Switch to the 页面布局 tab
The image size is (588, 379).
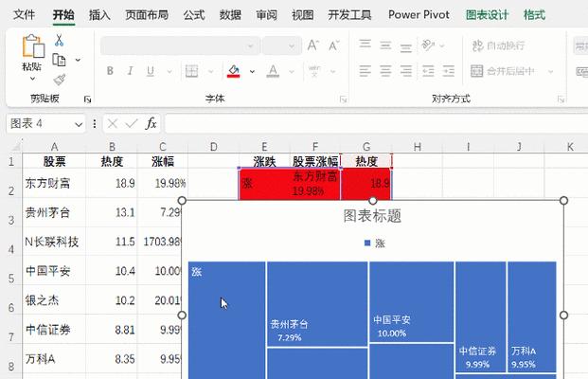tap(147, 15)
